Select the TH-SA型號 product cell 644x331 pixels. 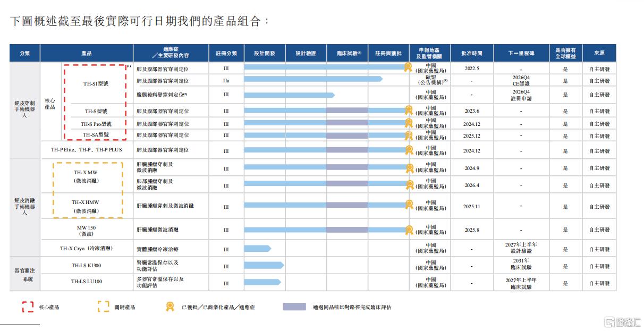[x=96, y=135]
